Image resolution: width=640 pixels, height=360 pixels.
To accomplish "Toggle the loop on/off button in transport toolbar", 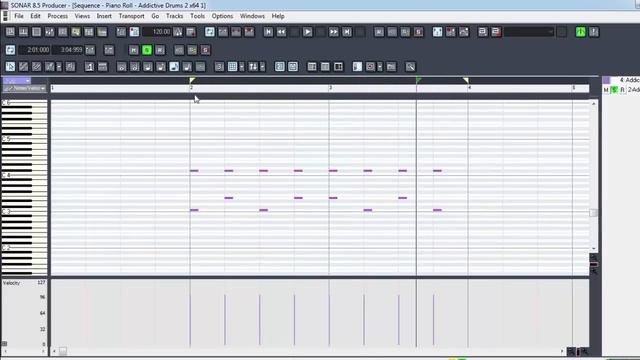I will pyautogui.click(x=210, y=32).
